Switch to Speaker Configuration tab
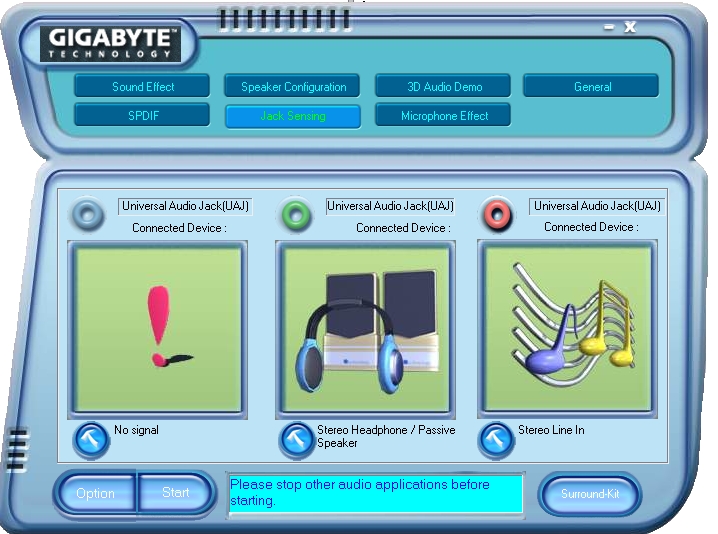The width and height of the screenshot is (718, 534). click(293, 86)
